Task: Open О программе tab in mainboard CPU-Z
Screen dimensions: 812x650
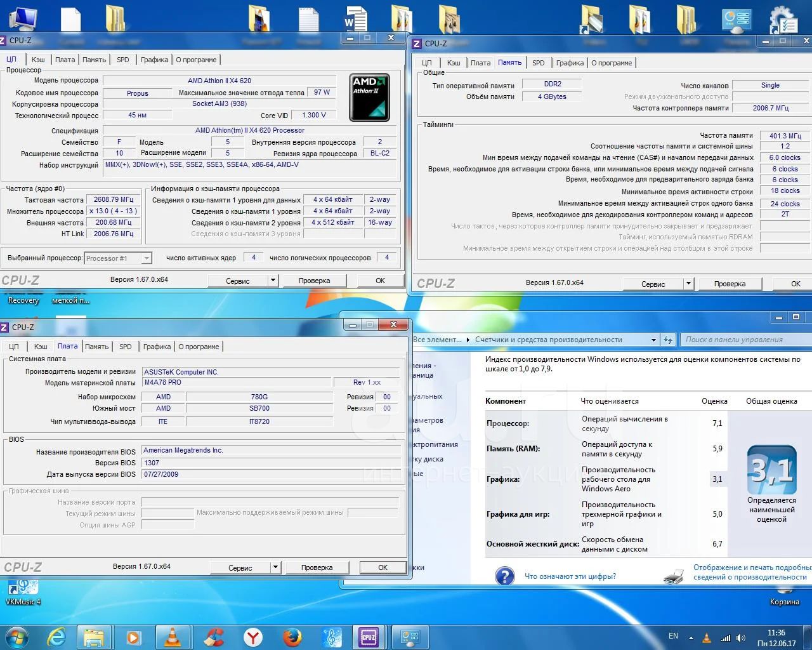Action: tap(199, 347)
